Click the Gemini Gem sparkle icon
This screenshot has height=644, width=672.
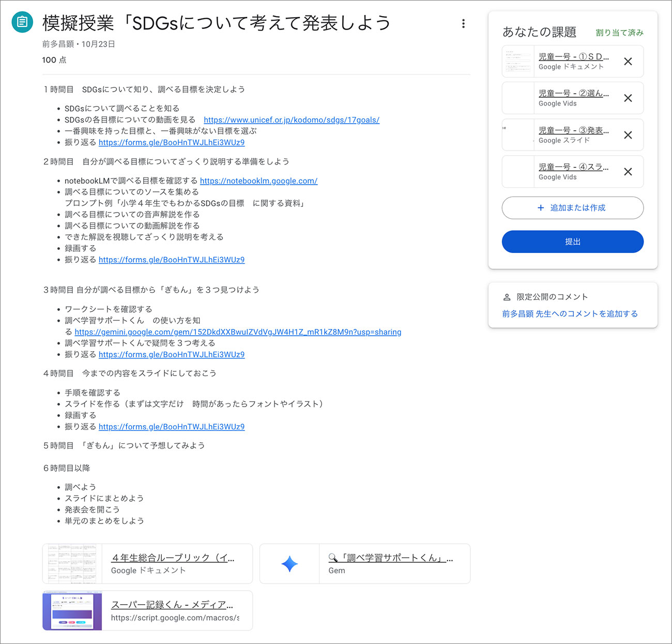pyautogui.click(x=289, y=564)
